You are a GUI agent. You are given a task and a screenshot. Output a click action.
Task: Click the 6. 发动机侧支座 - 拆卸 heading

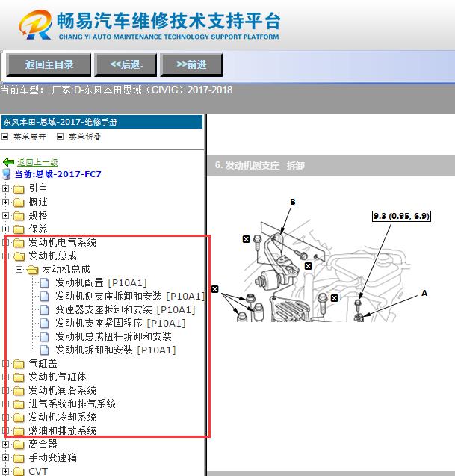(260, 165)
